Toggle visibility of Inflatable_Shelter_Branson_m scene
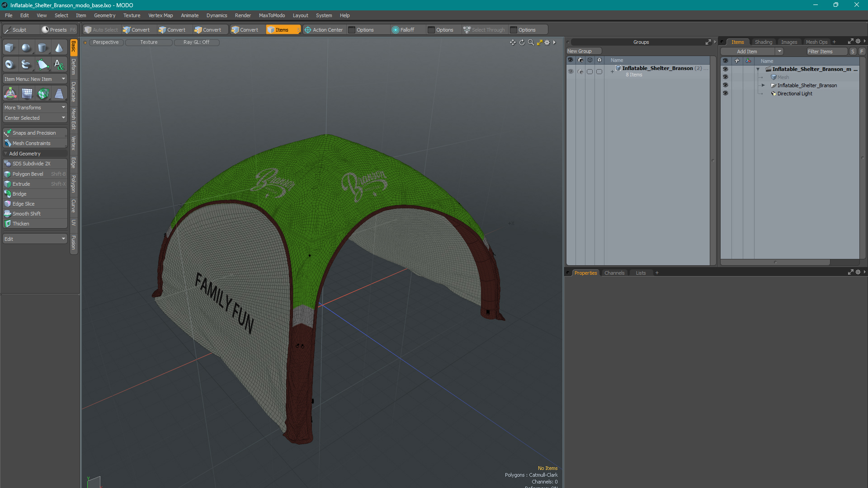Screen dimensions: 868x488 coord(725,69)
